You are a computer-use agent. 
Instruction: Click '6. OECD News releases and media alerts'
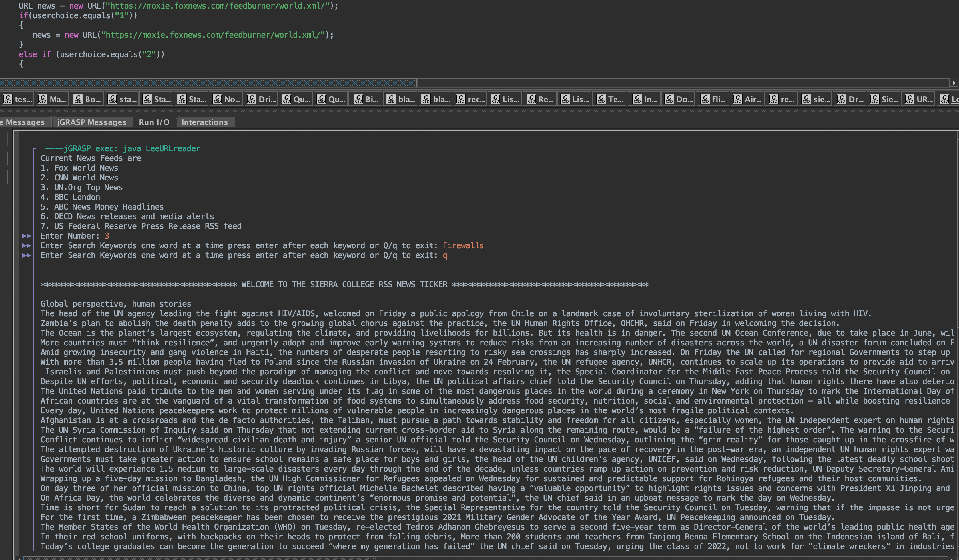click(x=127, y=216)
